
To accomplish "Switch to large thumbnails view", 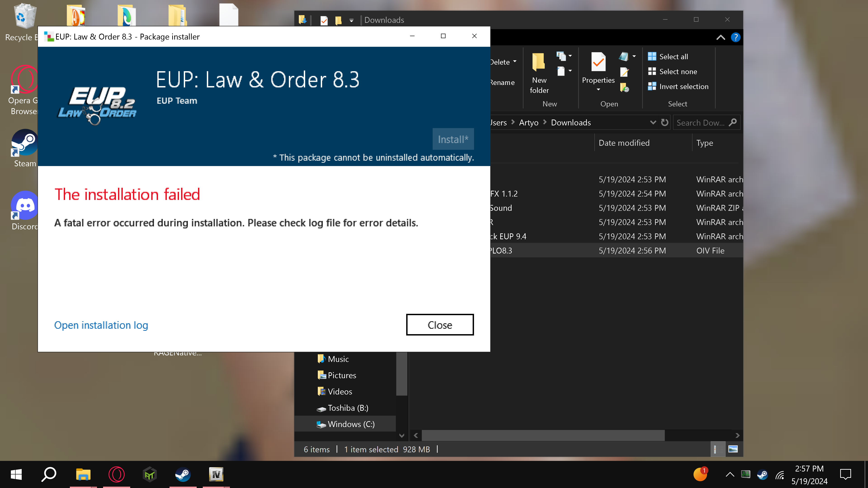I will pos(733,449).
